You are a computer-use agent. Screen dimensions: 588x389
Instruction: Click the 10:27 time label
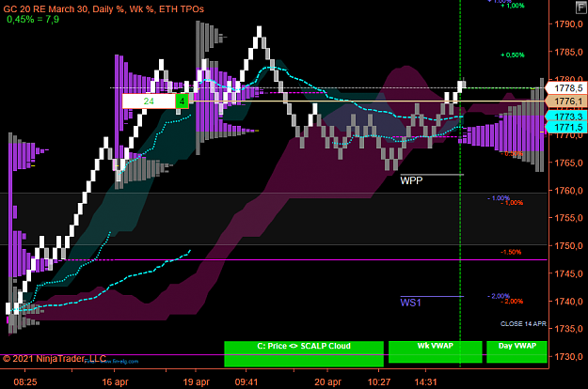tap(379, 382)
